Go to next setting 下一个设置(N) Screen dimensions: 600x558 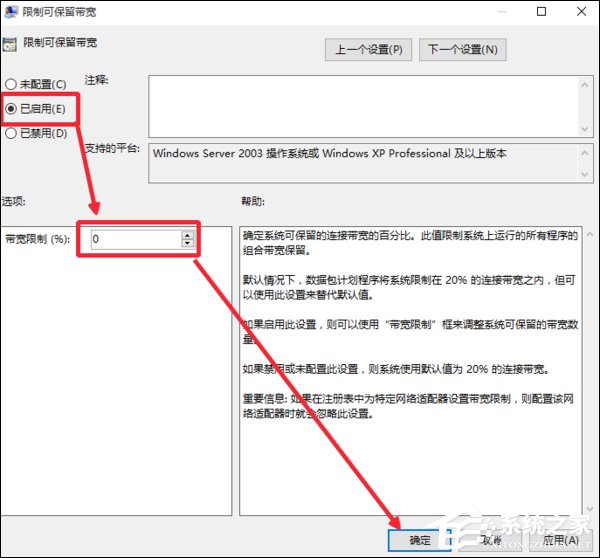(x=463, y=50)
